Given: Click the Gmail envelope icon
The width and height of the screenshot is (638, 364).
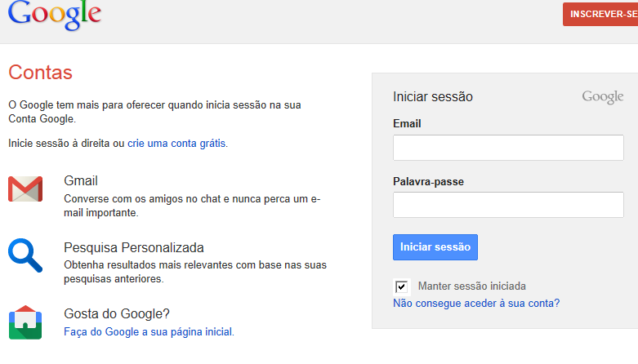Looking at the screenshot, I should pyautogui.click(x=25, y=189).
